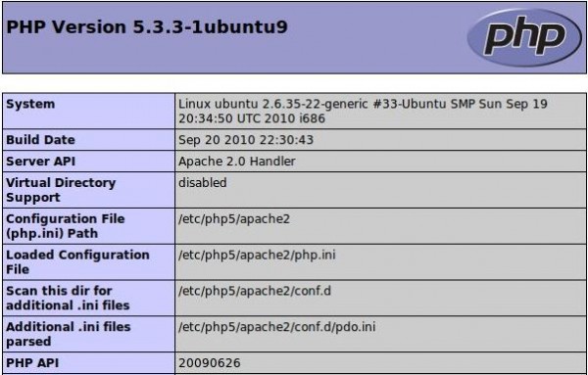Click the Build Date label
This screenshot has width=588, height=375.
(x=40, y=140)
